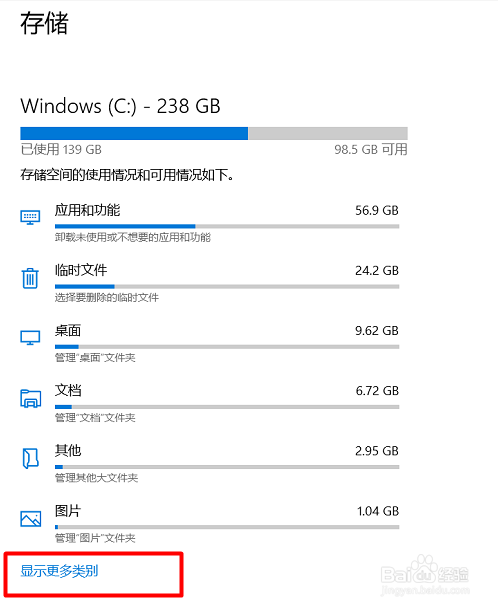Click the 其他 file icon
Screen dimensions: 498x608
point(30,458)
